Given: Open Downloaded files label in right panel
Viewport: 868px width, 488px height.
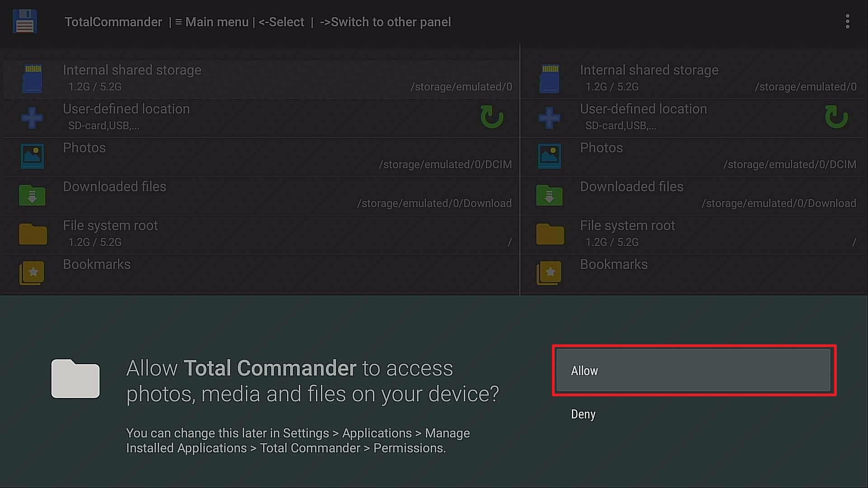Looking at the screenshot, I should [632, 187].
